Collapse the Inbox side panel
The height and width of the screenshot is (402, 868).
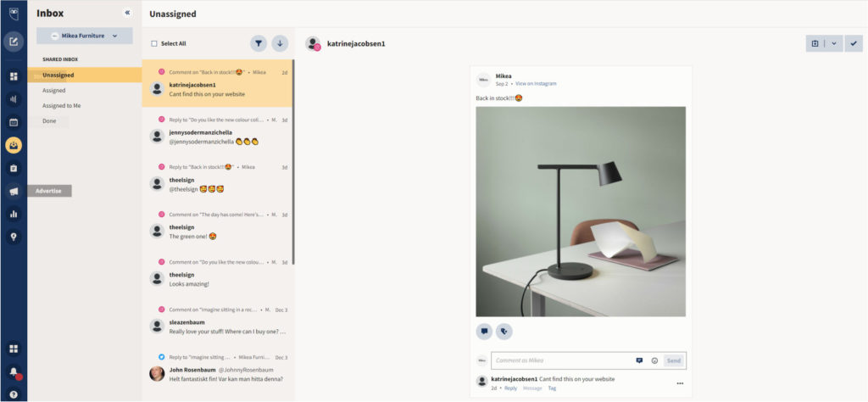(x=127, y=13)
